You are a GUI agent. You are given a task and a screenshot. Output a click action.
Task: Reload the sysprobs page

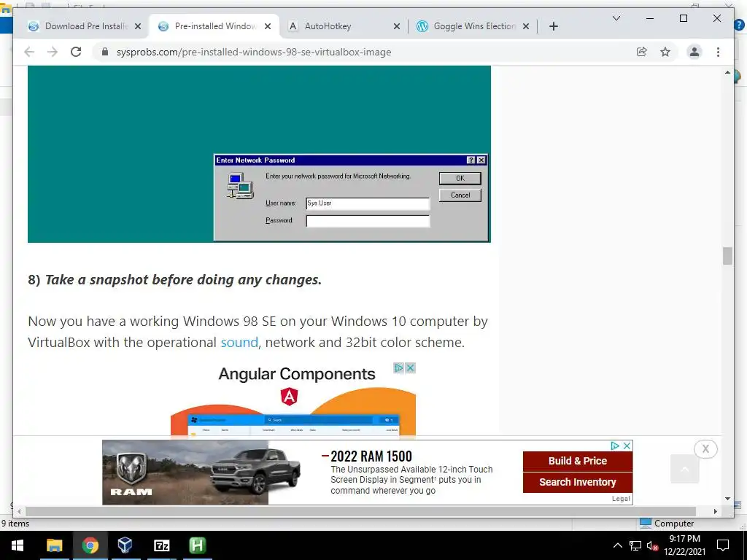pyautogui.click(x=76, y=52)
